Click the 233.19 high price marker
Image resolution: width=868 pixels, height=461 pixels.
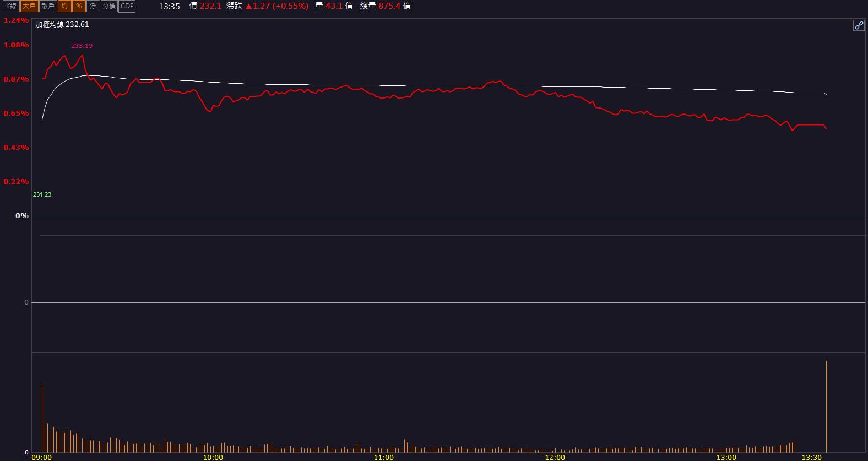click(x=82, y=46)
